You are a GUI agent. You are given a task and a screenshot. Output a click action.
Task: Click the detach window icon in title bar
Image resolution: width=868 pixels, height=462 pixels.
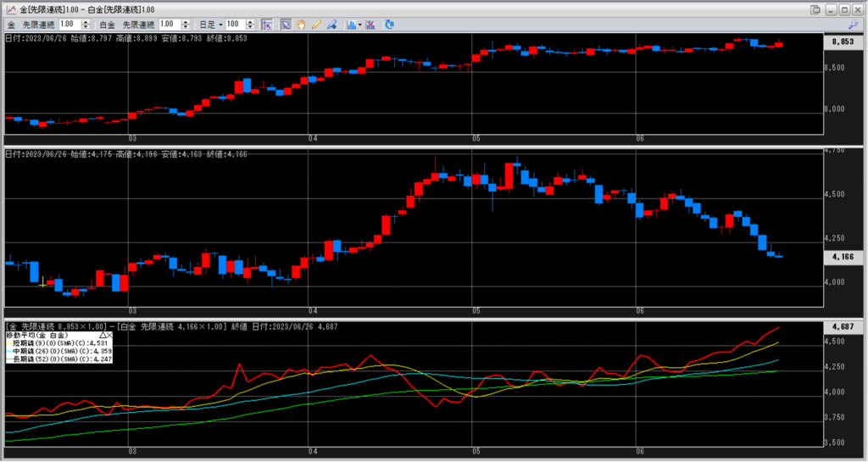coord(815,8)
